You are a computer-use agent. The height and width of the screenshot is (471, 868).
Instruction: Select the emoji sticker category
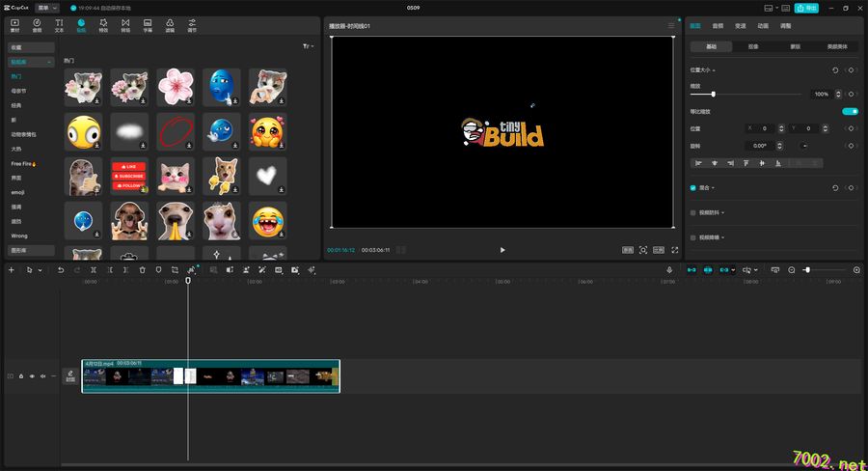click(x=17, y=192)
